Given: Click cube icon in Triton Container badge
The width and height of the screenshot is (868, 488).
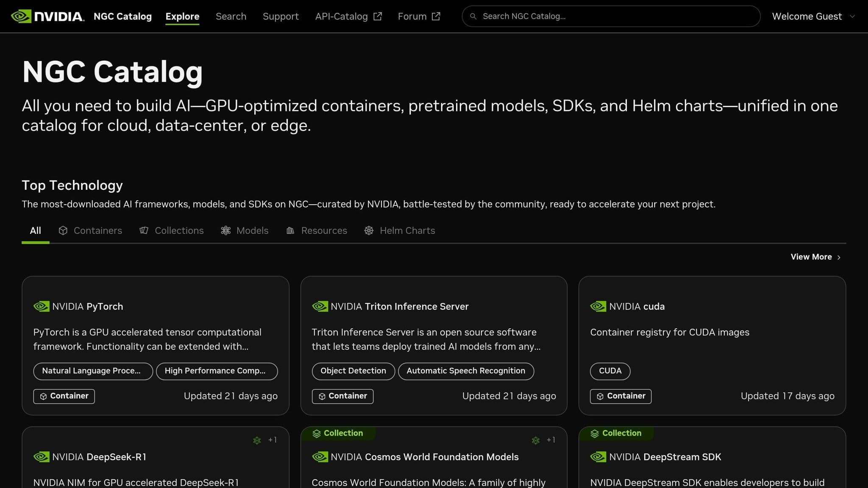Looking at the screenshot, I should pyautogui.click(x=322, y=396).
